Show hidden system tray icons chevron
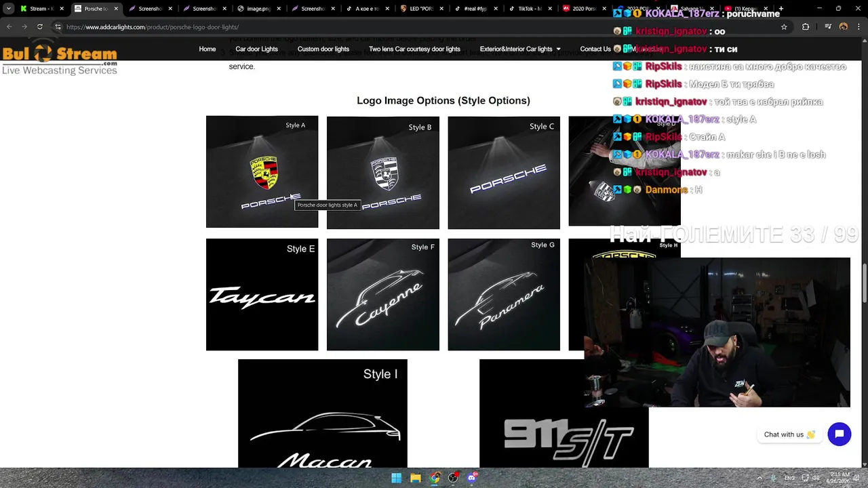The height and width of the screenshot is (488, 868). [x=759, y=478]
